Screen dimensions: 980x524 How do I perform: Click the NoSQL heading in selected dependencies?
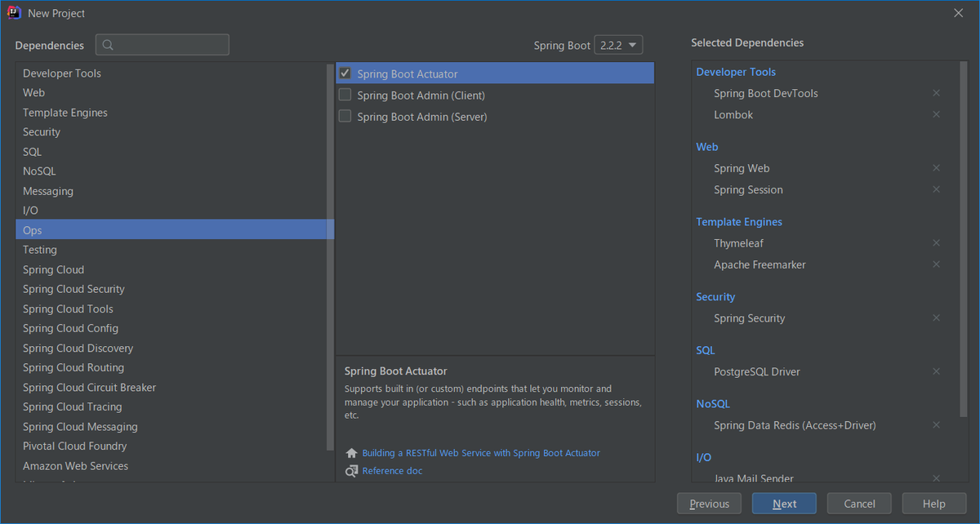pyautogui.click(x=713, y=404)
